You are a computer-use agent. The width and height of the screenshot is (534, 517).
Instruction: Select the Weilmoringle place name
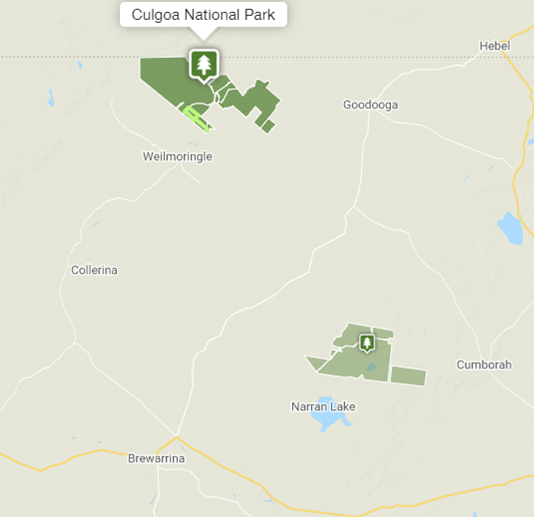(x=177, y=157)
